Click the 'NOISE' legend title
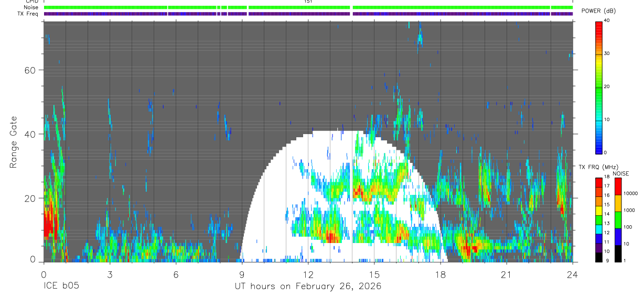This screenshot has width=644, height=297. tap(620, 173)
